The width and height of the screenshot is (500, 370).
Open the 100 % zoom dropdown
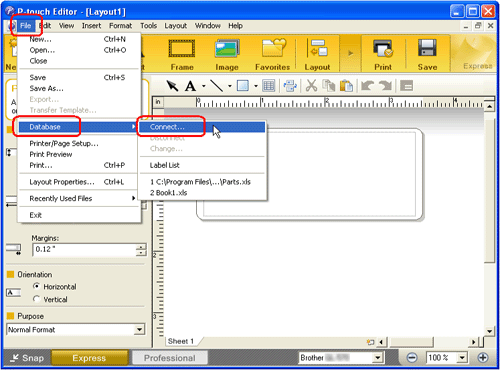click(x=462, y=358)
